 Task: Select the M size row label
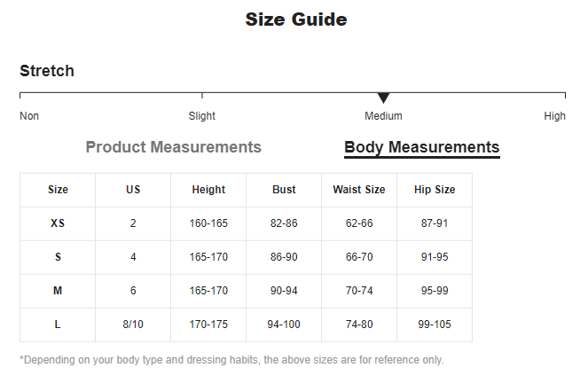pyautogui.click(x=58, y=291)
